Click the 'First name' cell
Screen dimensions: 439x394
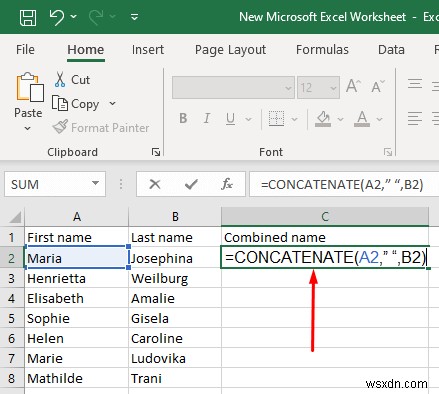point(77,238)
